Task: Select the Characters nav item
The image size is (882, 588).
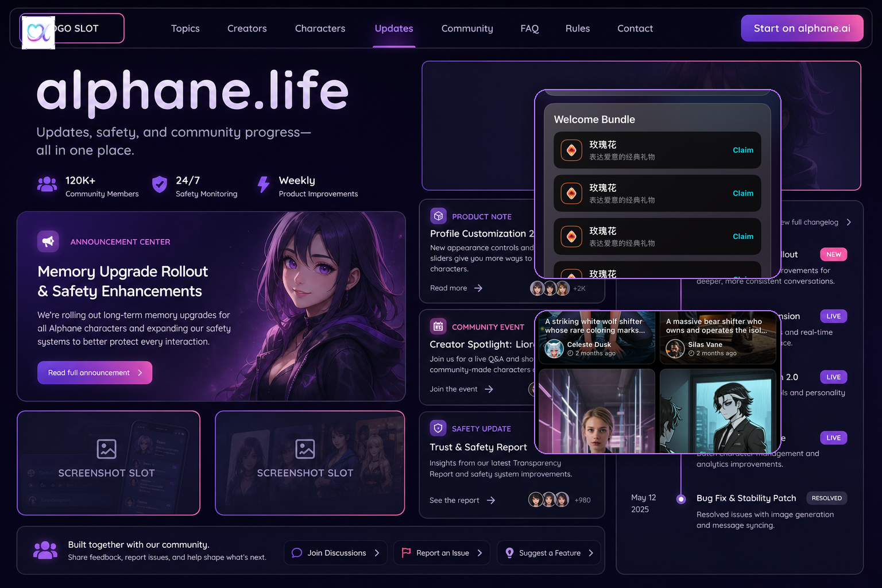Action: point(320,28)
